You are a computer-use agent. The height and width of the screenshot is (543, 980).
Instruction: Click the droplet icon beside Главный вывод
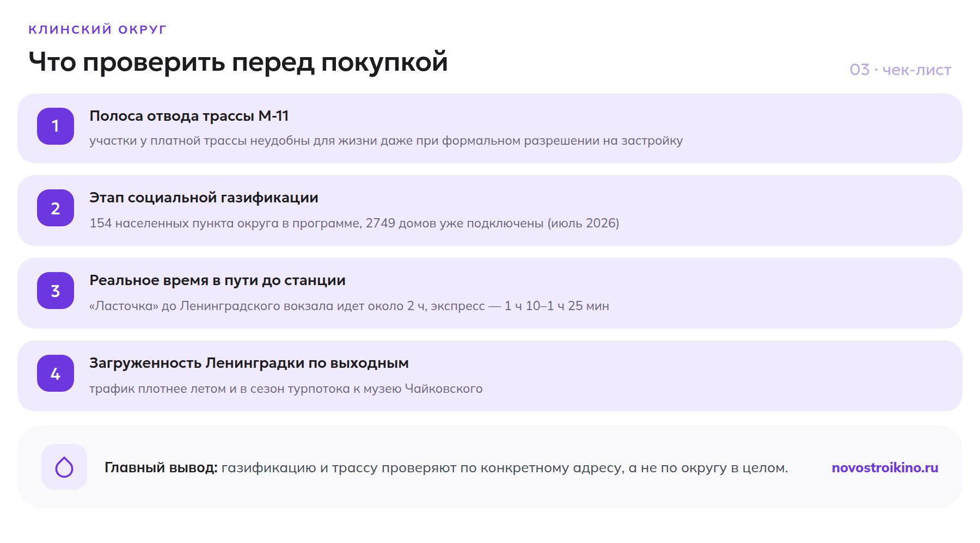coord(64,467)
